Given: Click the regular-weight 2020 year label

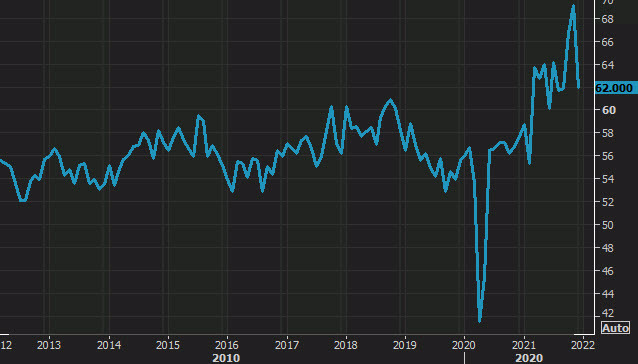Looking at the screenshot, I should pos(464,345).
